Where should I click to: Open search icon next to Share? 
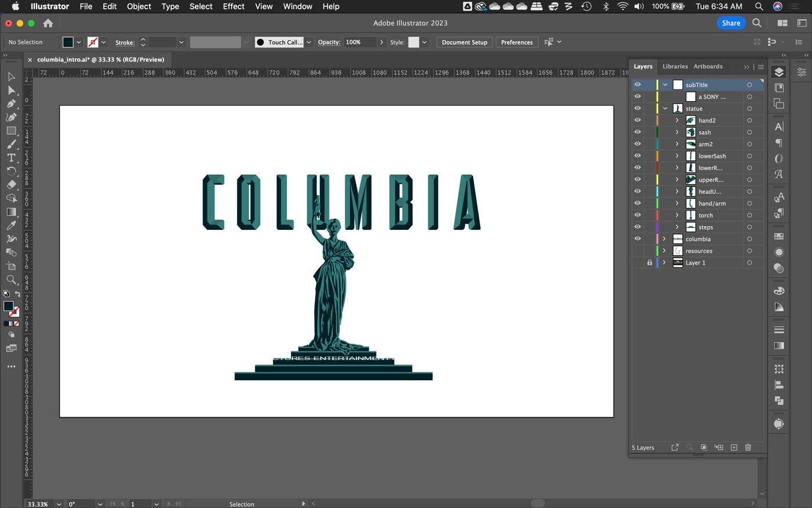pyautogui.click(x=757, y=23)
